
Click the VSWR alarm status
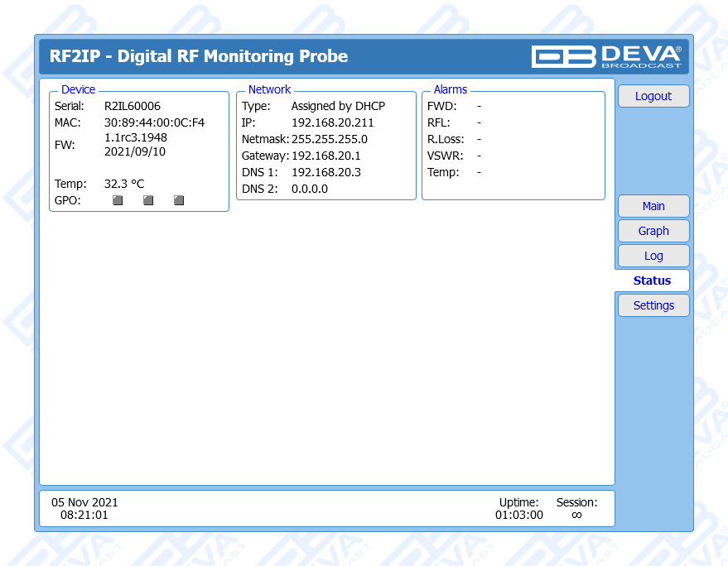479,156
